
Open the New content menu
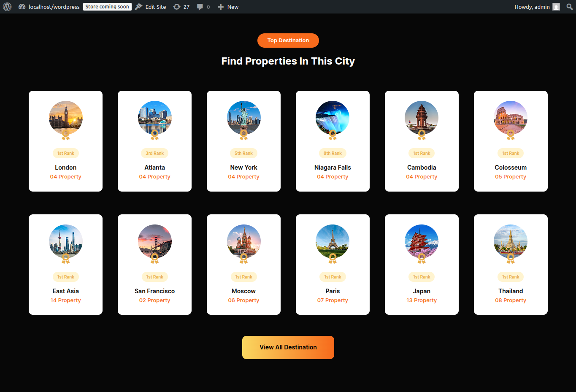pos(228,7)
